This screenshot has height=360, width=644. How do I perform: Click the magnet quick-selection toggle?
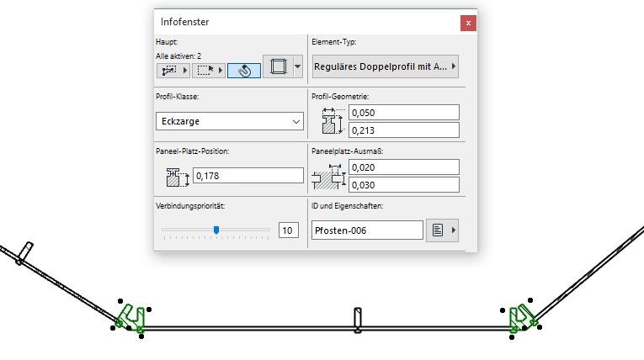click(243, 71)
